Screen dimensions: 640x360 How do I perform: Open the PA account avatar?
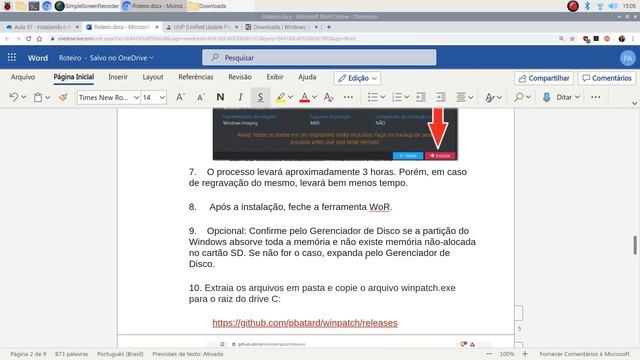tap(628, 58)
